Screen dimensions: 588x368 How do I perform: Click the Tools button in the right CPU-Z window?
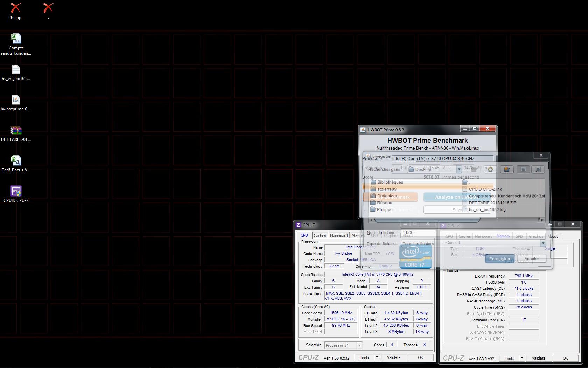(x=509, y=358)
